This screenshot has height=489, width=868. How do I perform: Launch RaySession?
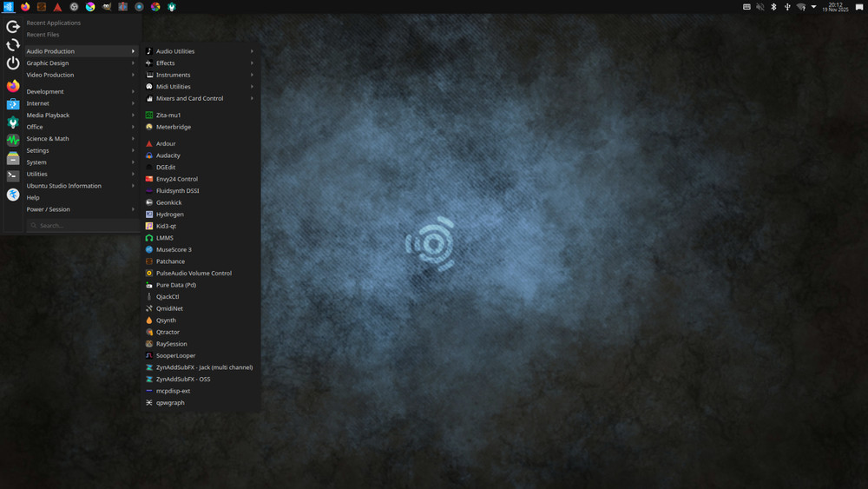(x=201, y=344)
